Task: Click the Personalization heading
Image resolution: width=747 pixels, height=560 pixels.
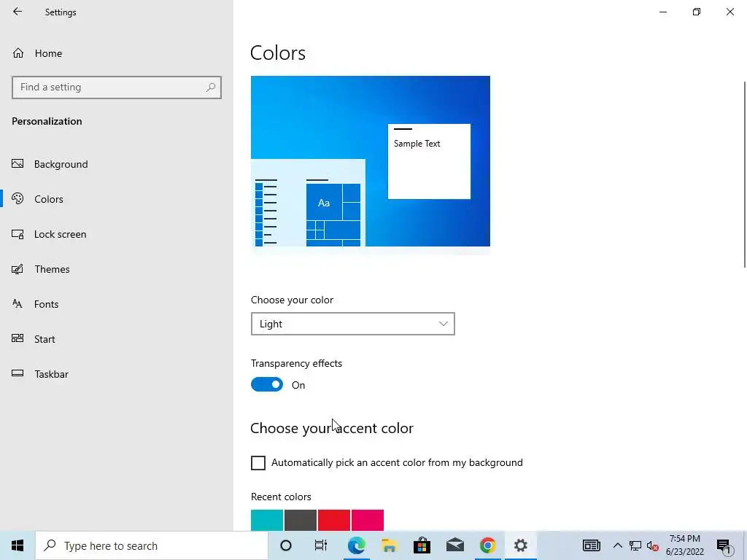Action: [47, 122]
